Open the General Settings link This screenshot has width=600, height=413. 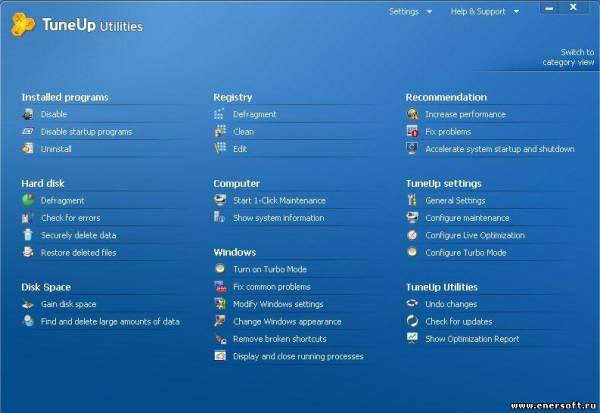[x=455, y=201]
